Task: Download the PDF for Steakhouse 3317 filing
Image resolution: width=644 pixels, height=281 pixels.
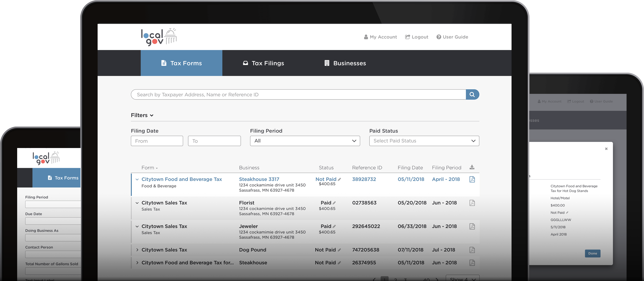Action: click(472, 179)
